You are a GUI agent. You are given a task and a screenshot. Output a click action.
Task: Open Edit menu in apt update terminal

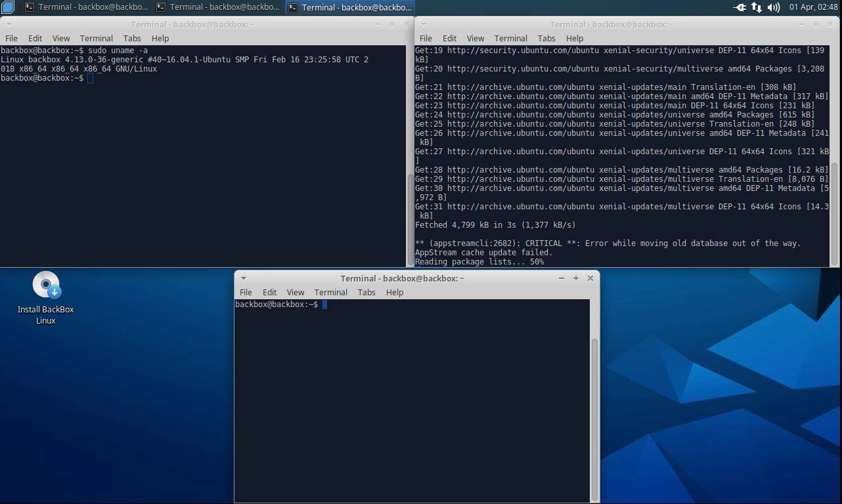449,38
